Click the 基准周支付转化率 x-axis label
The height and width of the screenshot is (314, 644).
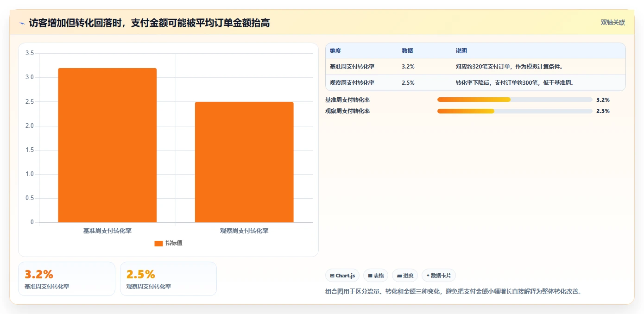(x=107, y=231)
